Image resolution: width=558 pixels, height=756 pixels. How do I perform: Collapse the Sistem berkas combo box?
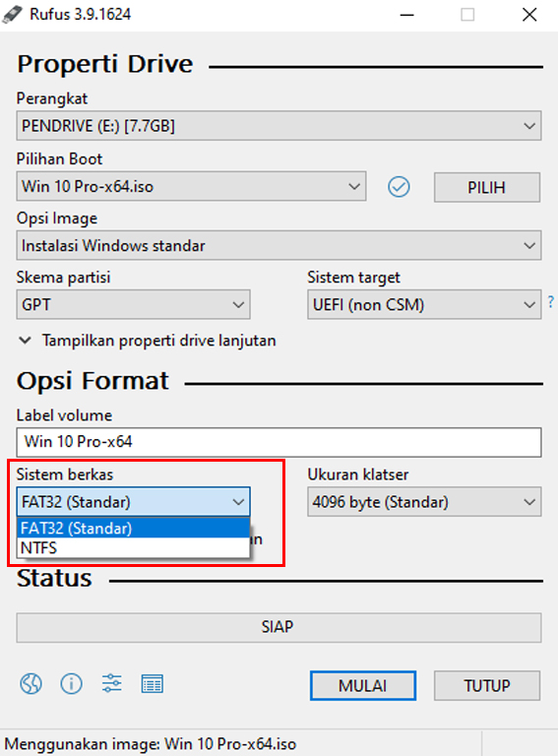(133, 502)
